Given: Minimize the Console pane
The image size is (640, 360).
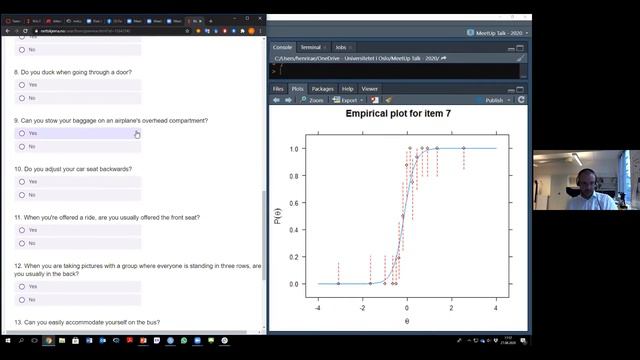Looking at the screenshot, I should (x=511, y=48).
